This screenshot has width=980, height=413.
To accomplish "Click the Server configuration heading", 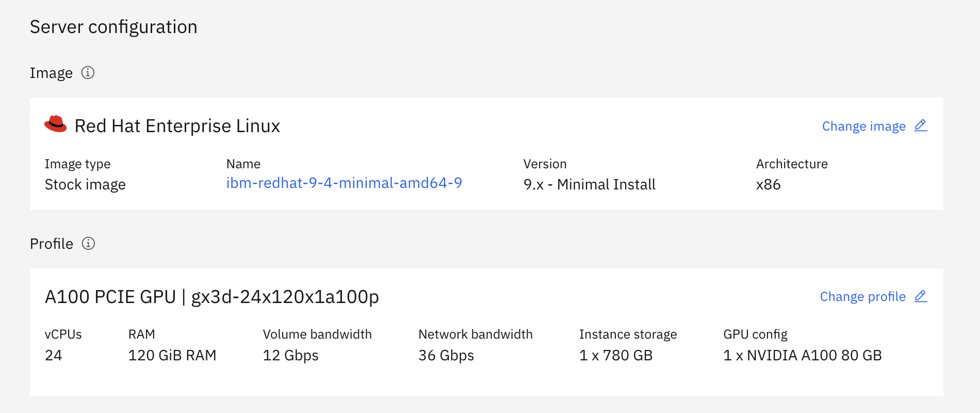I will (113, 27).
